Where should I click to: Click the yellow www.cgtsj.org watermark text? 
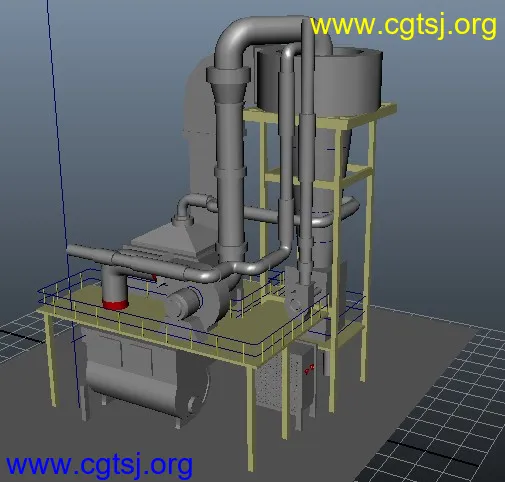tap(403, 27)
